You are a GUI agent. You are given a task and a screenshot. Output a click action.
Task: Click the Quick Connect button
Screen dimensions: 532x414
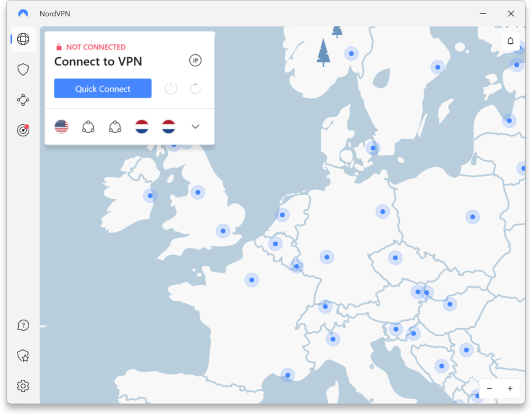[103, 88]
